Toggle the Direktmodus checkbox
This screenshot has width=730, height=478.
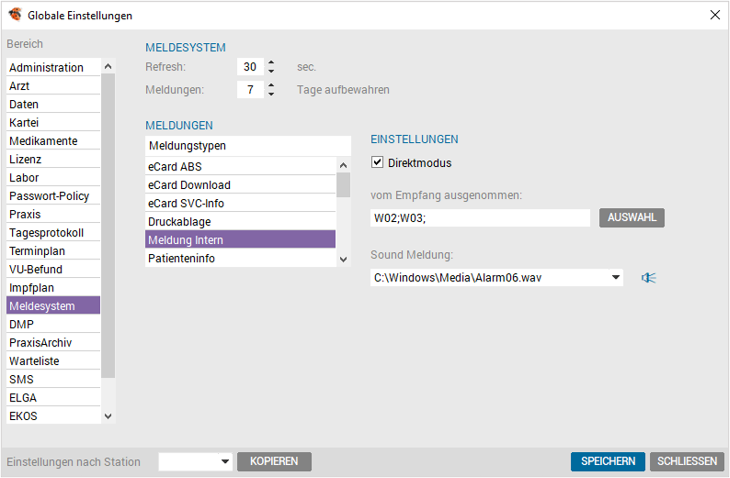377,162
